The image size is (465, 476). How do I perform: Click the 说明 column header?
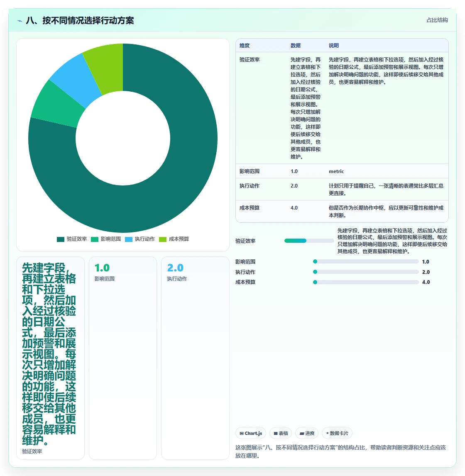[x=334, y=46]
